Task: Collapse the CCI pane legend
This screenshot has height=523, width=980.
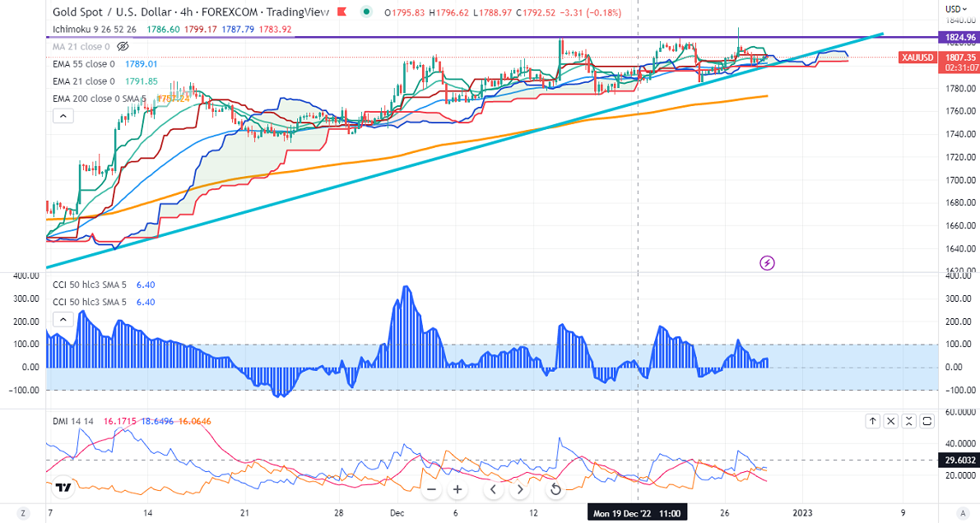Action: 63,320
